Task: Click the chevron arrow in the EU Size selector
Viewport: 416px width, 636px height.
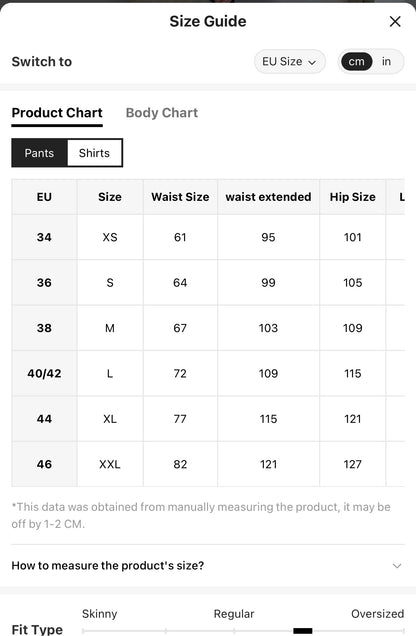Action: (x=312, y=62)
